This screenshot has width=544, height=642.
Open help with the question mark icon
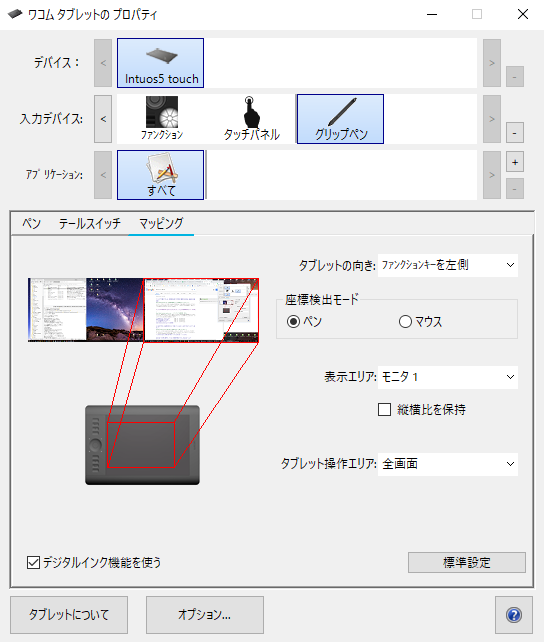514,615
